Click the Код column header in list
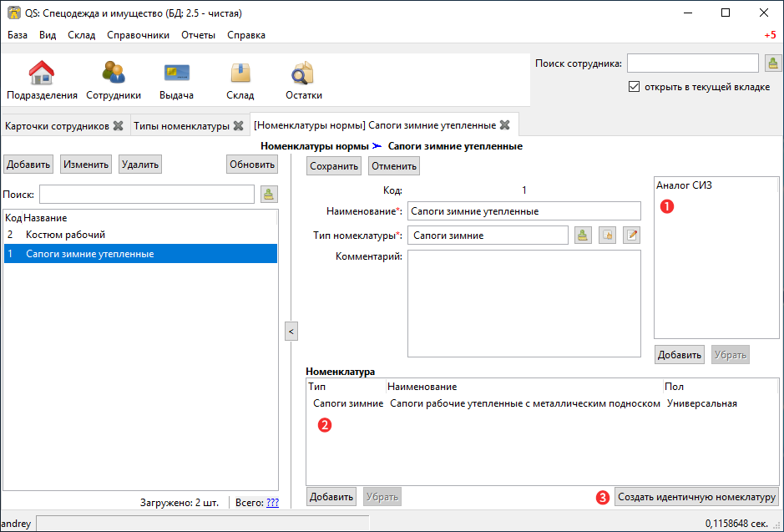The width and height of the screenshot is (784, 532). click(x=13, y=218)
